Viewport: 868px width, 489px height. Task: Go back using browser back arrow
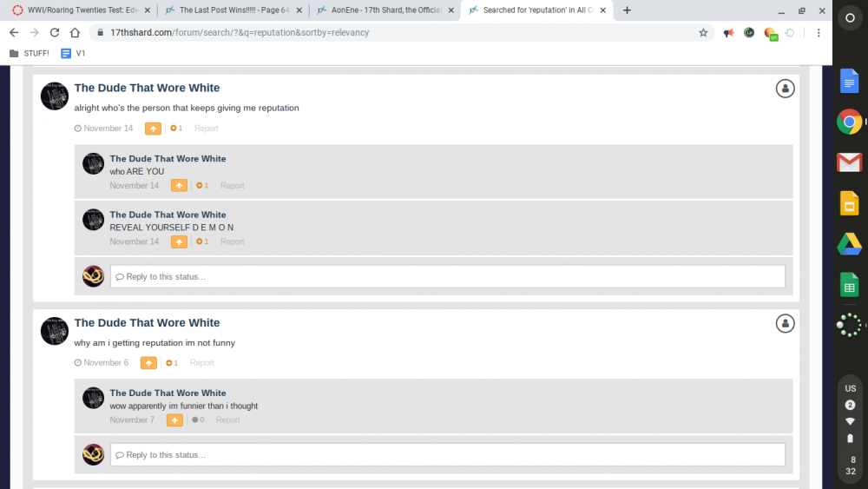(x=14, y=33)
